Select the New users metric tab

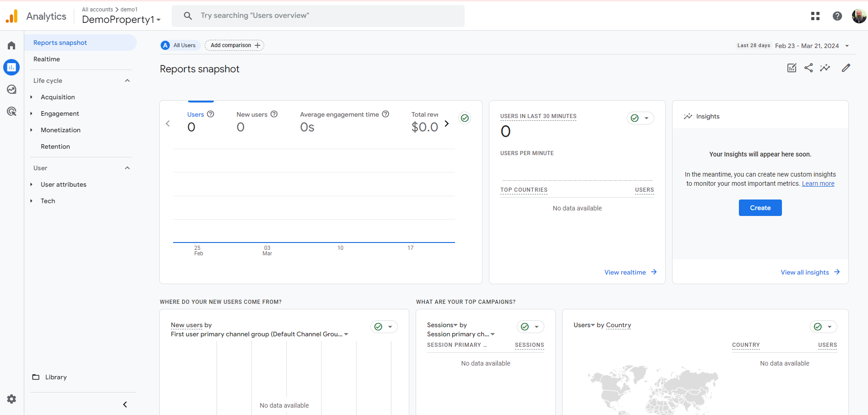click(x=252, y=114)
